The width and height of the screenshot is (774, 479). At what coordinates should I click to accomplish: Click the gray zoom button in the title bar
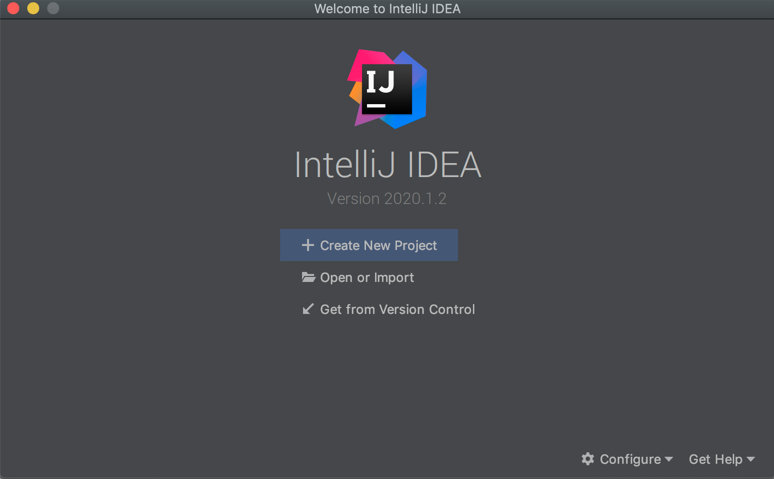click(x=53, y=9)
